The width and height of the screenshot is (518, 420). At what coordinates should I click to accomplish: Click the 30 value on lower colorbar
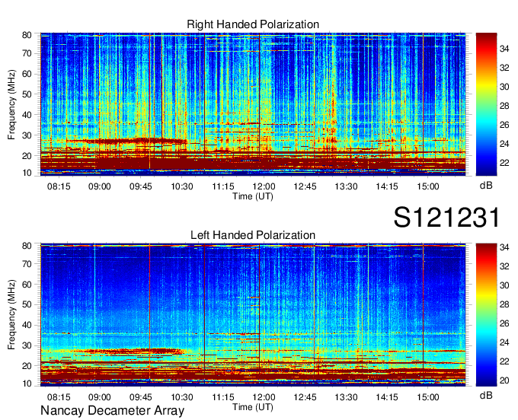coord(504,285)
